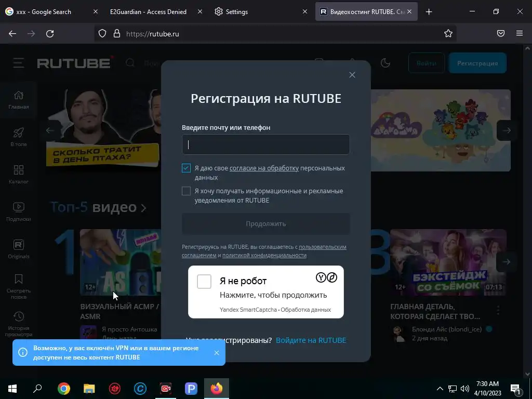Image resolution: width=532 pixels, height=399 pixels.
Task: Click the volume speaker tray icon
Action: (465, 389)
